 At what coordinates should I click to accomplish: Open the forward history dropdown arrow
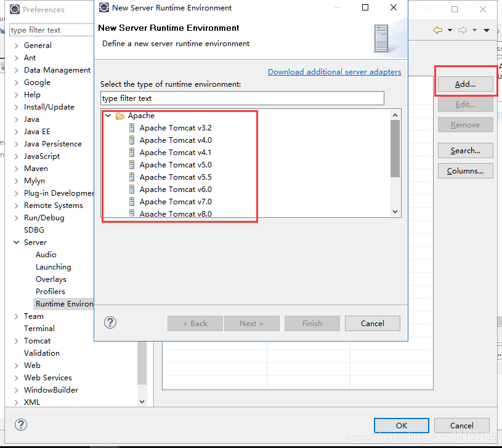coord(474,30)
